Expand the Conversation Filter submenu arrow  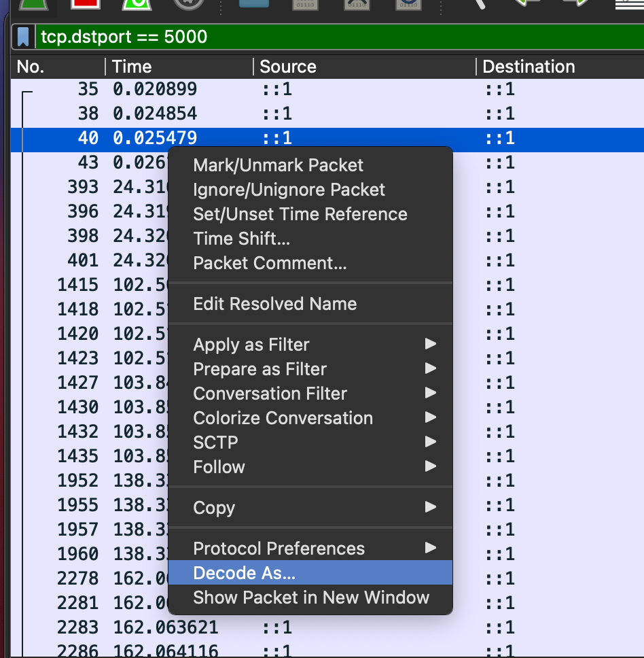(x=431, y=393)
